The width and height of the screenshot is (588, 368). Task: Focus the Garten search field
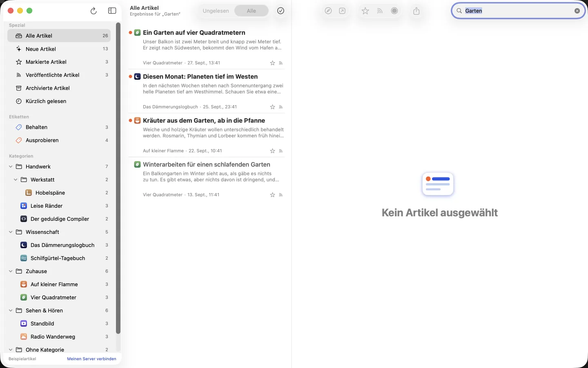point(518,11)
